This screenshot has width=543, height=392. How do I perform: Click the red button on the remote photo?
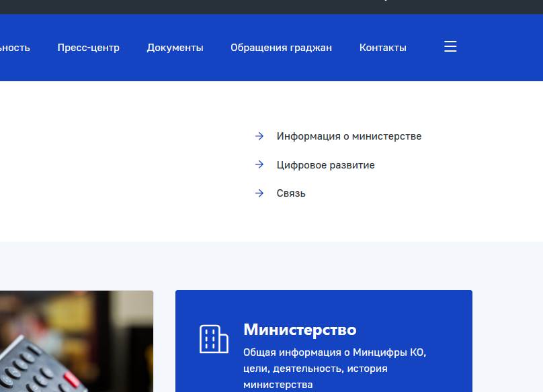71,379
